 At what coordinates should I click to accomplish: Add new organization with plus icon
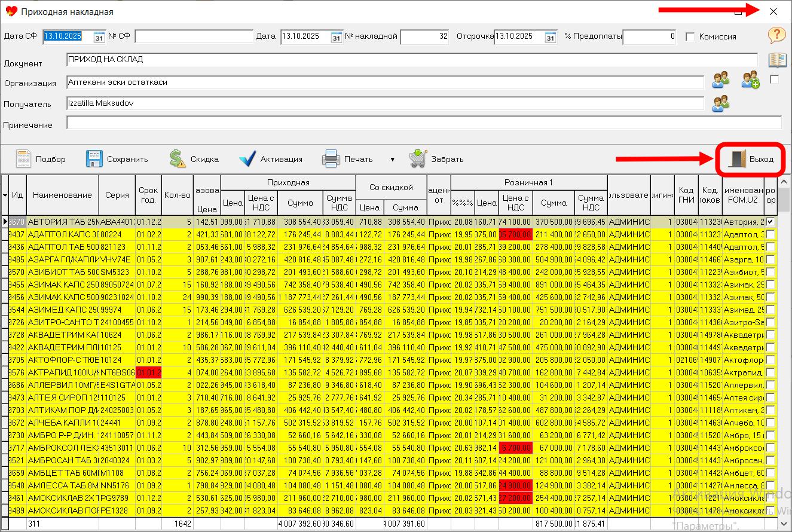pos(750,81)
